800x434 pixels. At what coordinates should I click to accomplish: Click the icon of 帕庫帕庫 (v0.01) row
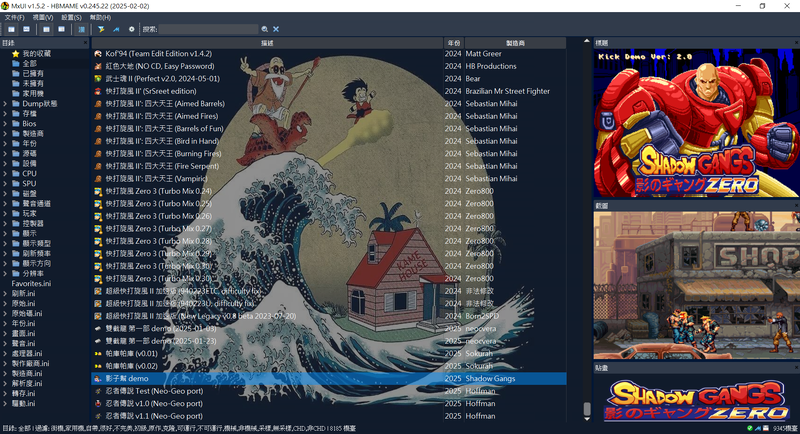[x=98, y=353]
